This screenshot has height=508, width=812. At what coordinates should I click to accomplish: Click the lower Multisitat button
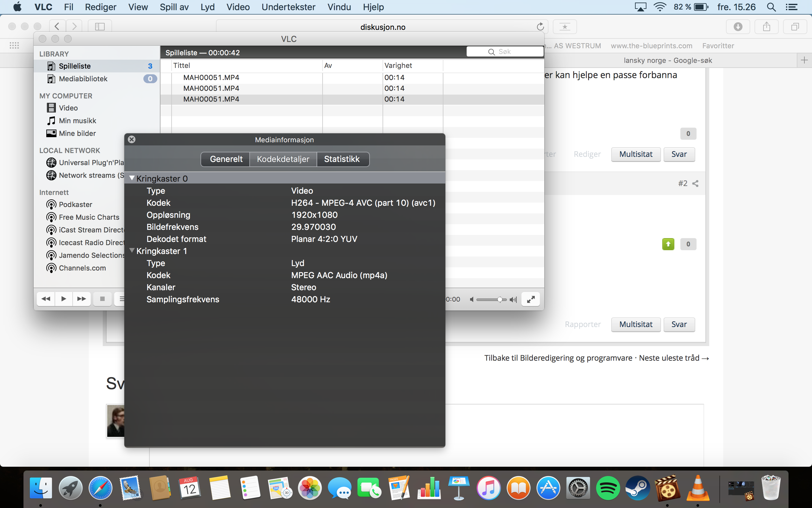point(636,324)
